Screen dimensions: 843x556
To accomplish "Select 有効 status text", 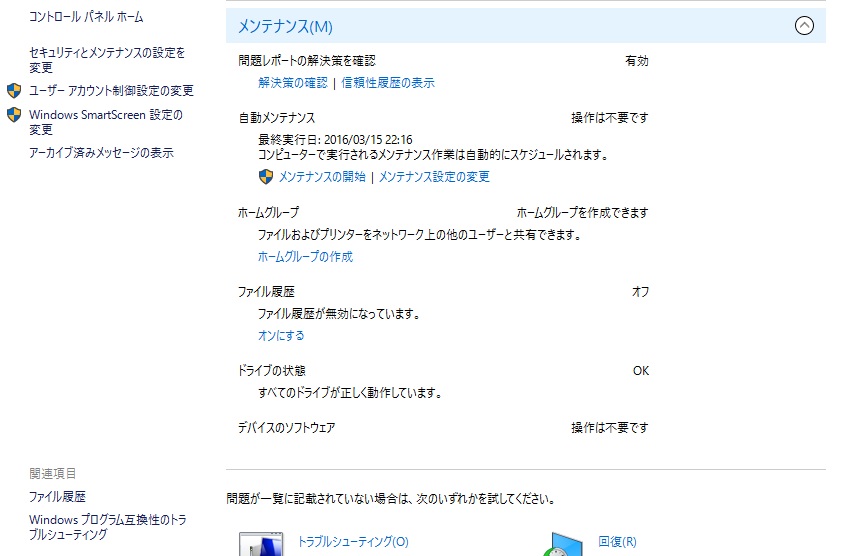I will point(637,61).
